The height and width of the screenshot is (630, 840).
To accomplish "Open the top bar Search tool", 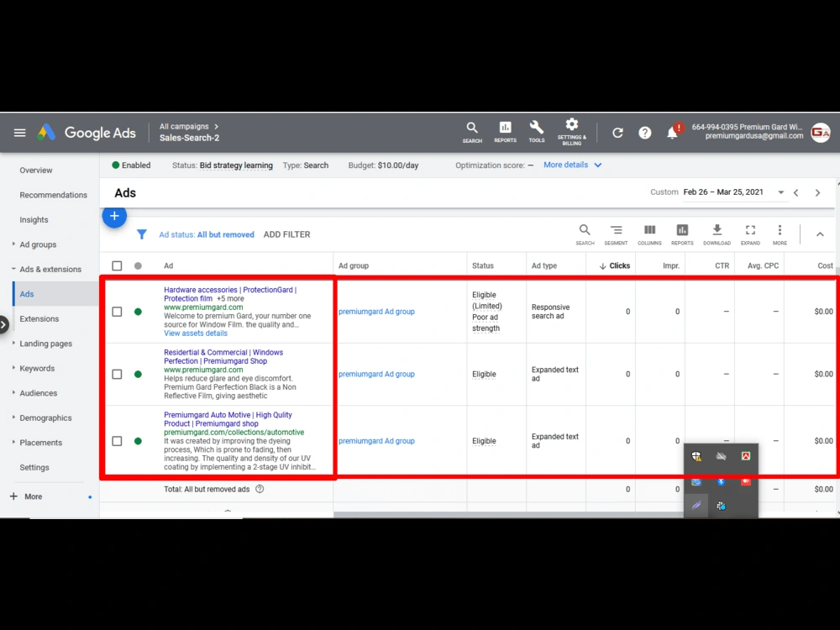I will click(472, 133).
